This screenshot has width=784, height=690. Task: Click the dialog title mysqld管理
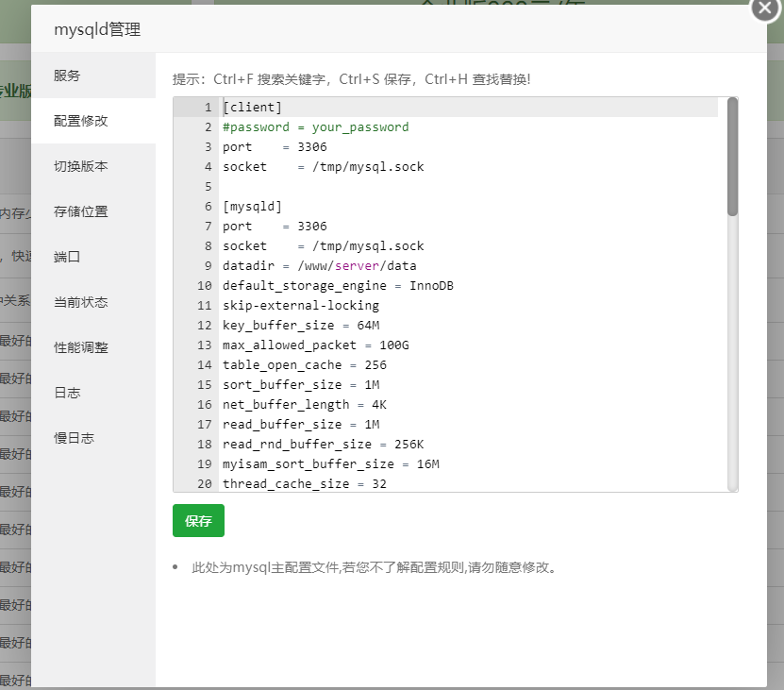click(x=97, y=29)
